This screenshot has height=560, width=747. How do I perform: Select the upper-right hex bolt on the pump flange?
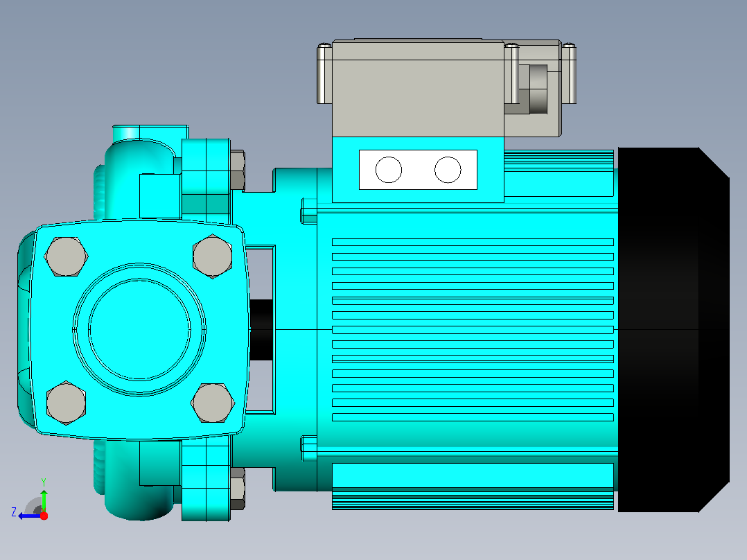[x=213, y=256]
